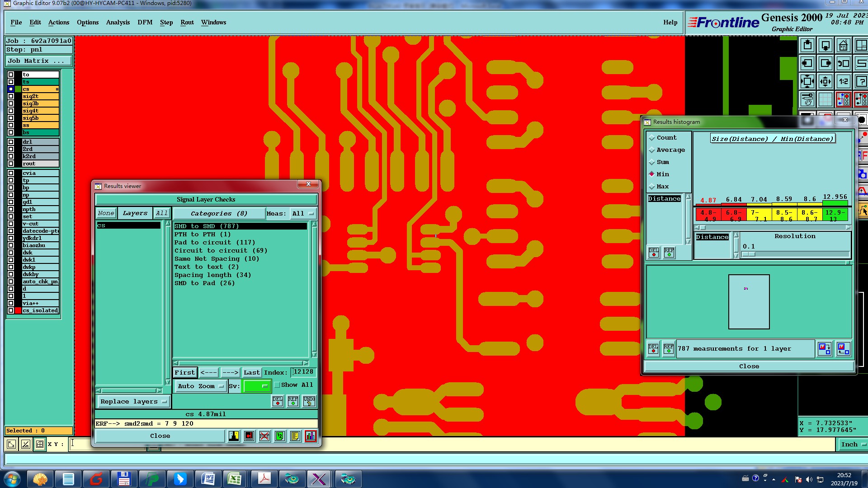Open the histogram chart icon in Results viewer
This screenshot has height=488, width=868.
pyautogui.click(x=311, y=436)
